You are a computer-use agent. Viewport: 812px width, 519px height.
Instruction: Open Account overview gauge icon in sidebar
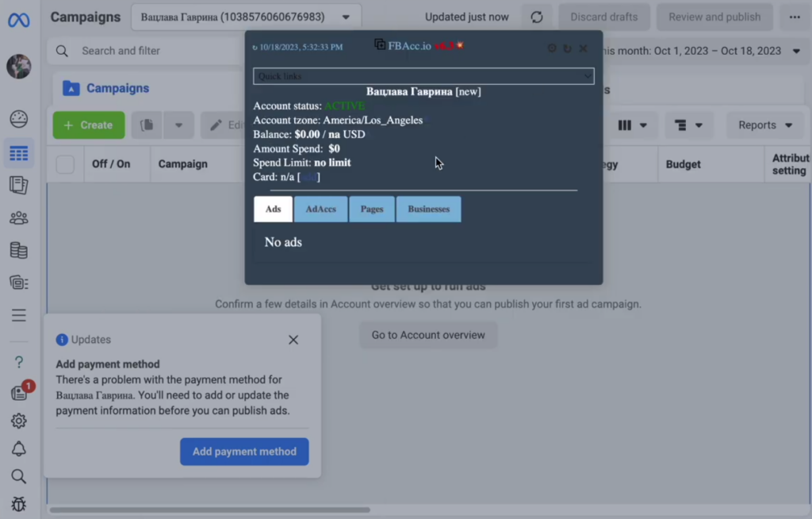19,119
